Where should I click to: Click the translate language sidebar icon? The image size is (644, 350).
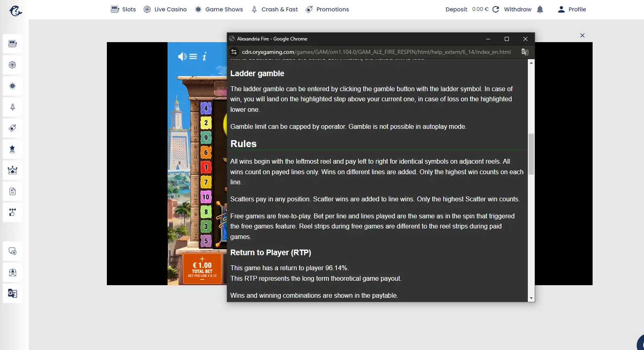[x=13, y=293]
